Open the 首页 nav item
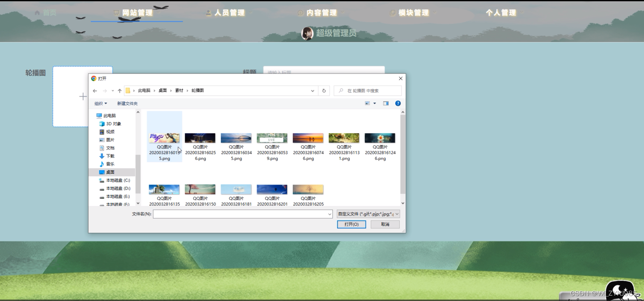Image resolution: width=644 pixels, height=301 pixels. click(46, 13)
